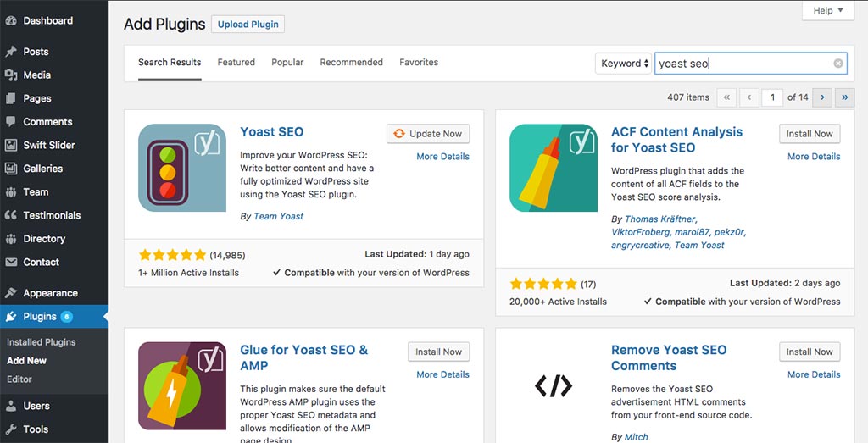Click the ViktorFroberg author link

[641, 232]
